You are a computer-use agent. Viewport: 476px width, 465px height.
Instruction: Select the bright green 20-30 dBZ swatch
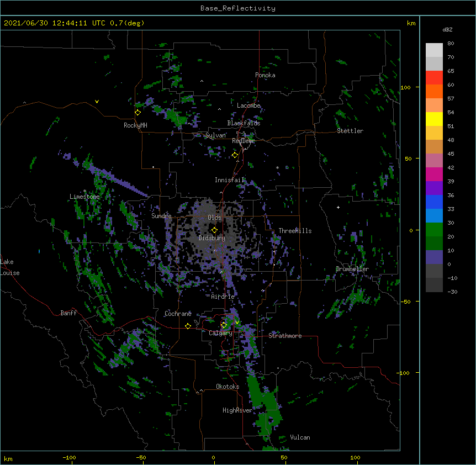(x=434, y=230)
